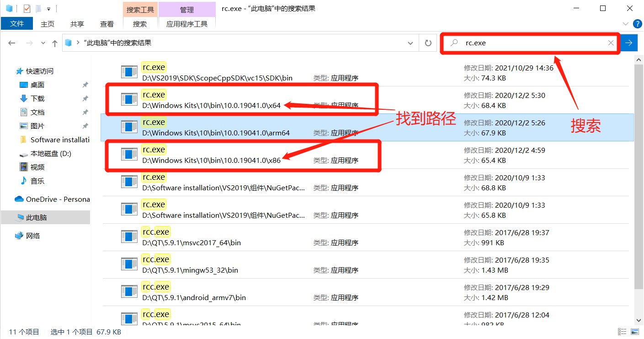The image size is (644, 339).
Task: Unpin 桌面 from Quick access
Action: point(85,85)
